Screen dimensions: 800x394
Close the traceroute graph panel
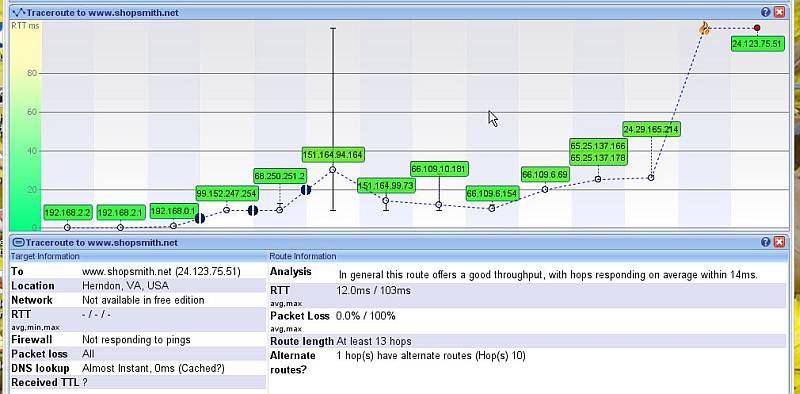(x=779, y=12)
